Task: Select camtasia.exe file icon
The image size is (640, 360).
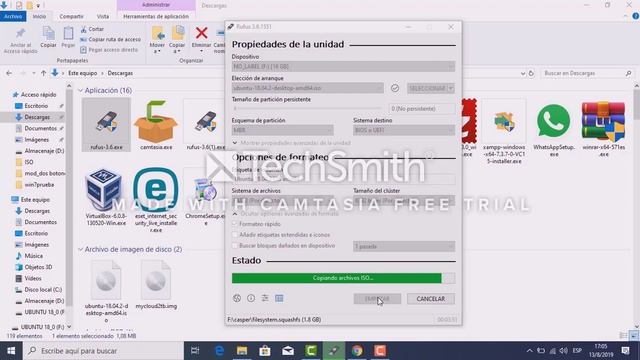Action: (x=156, y=122)
